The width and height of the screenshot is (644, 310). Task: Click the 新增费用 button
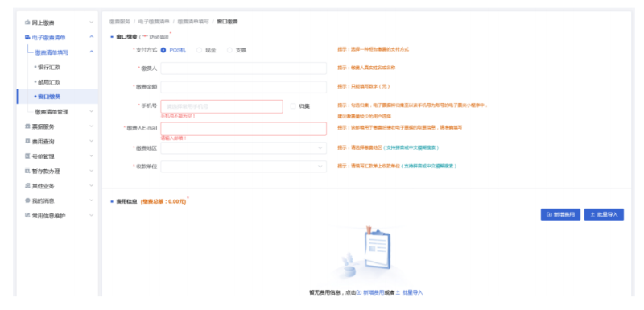tap(560, 214)
